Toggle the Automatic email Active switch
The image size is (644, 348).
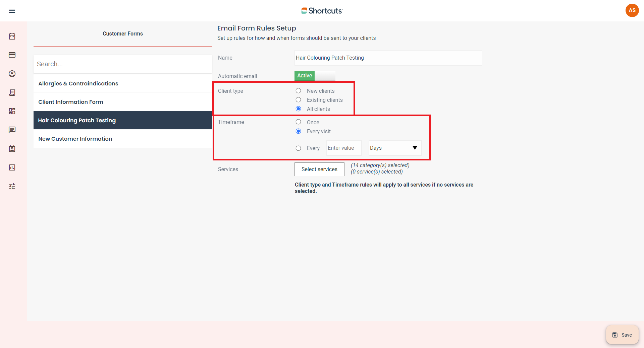315,76
